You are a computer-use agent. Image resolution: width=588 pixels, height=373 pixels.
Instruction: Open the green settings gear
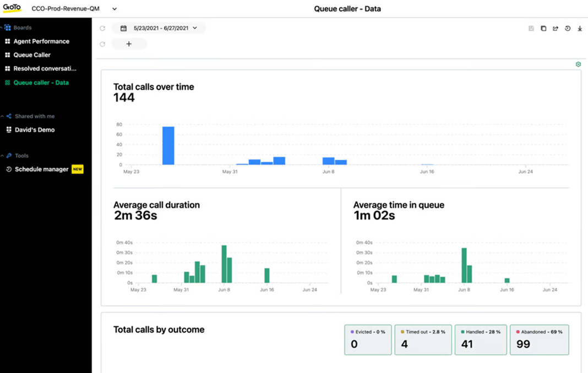click(578, 64)
